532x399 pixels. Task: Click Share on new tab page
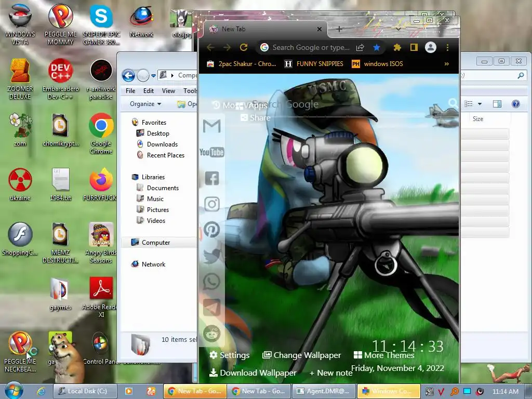[x=256, y=118]
